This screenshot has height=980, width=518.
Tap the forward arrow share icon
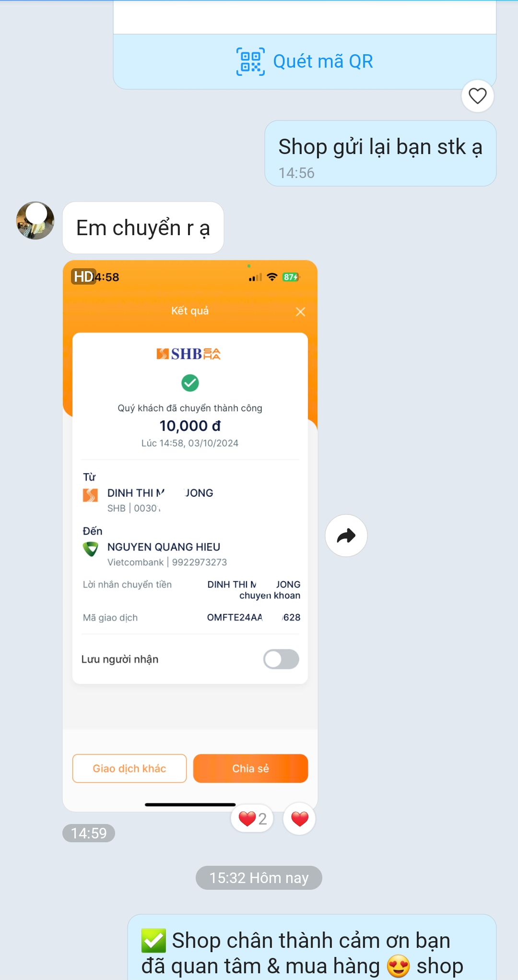(346, 536)
